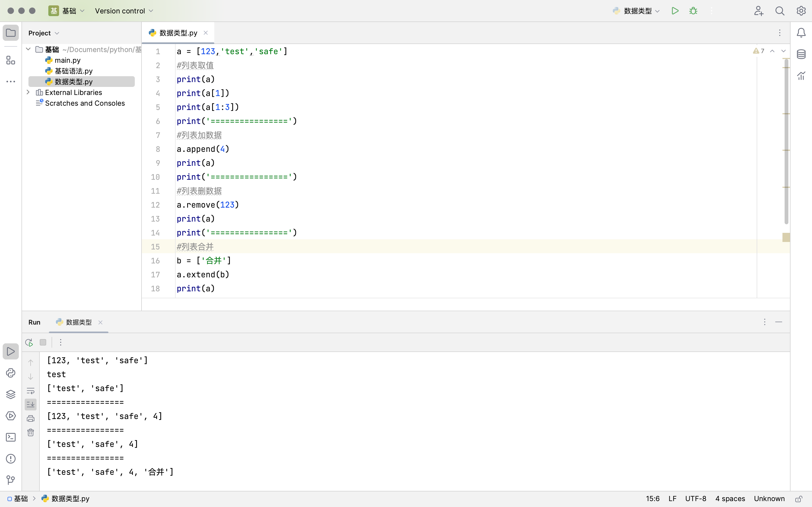Click the Debug bug icon

point(693,11)
